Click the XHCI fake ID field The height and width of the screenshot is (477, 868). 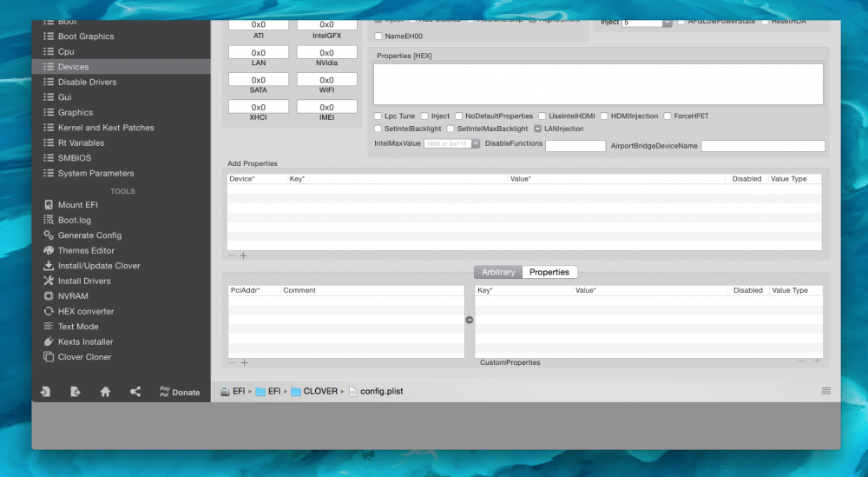[x=259, y=107]
